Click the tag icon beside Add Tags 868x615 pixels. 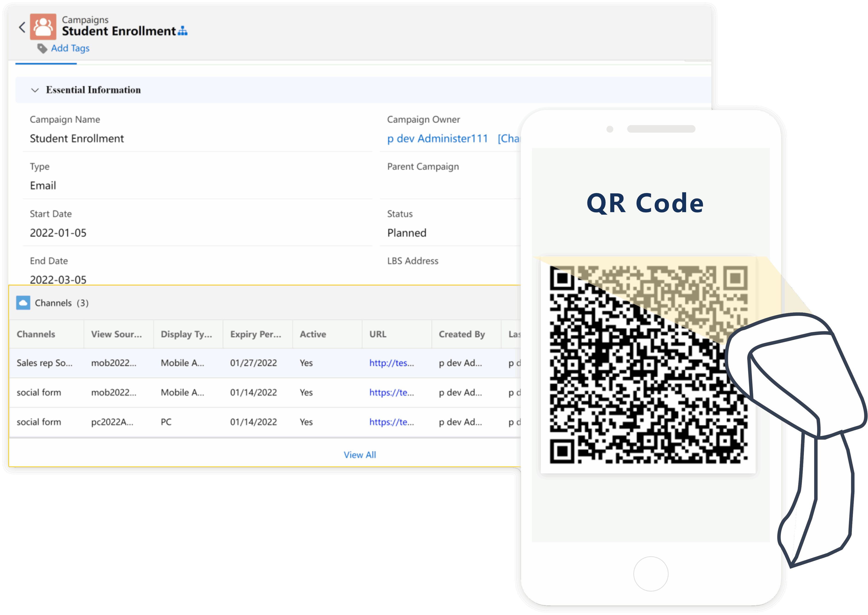coord(42,49)
